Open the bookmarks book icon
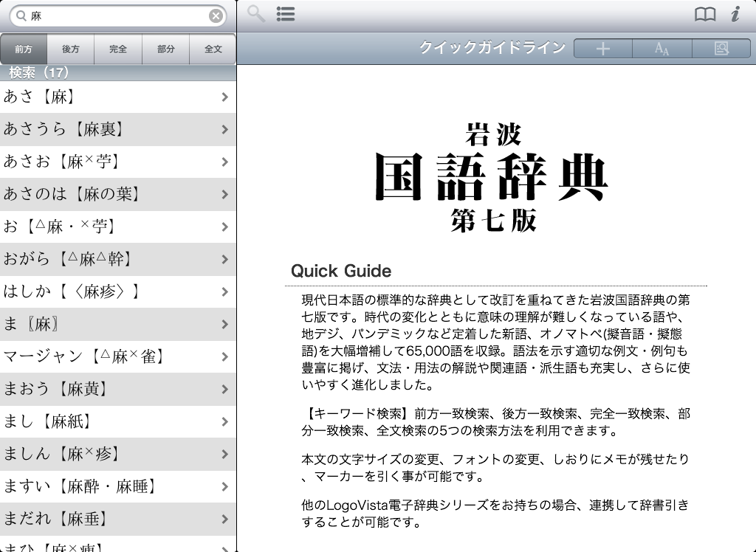 (705, 15)
